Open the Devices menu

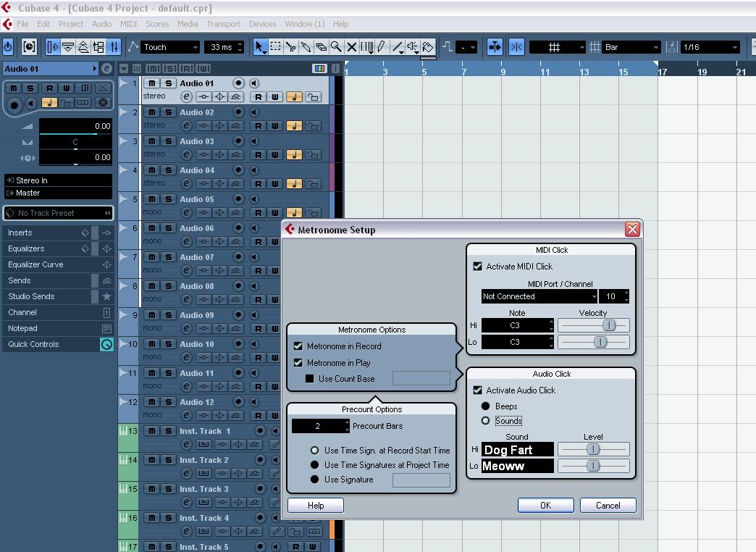coord(263,24)
